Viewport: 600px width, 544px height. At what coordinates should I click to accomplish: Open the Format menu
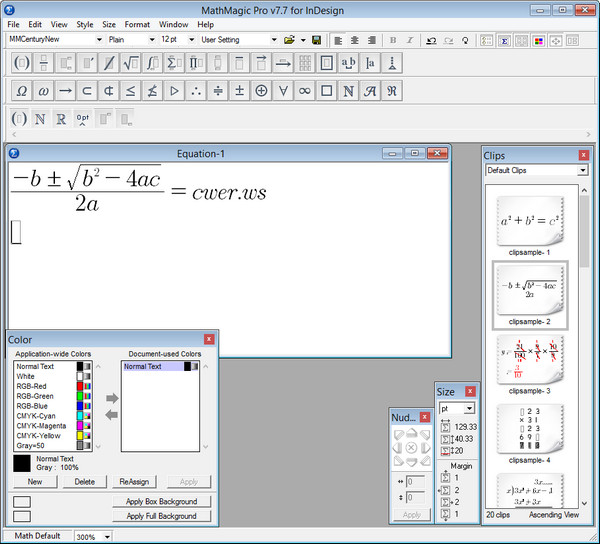tap(137, 23)
